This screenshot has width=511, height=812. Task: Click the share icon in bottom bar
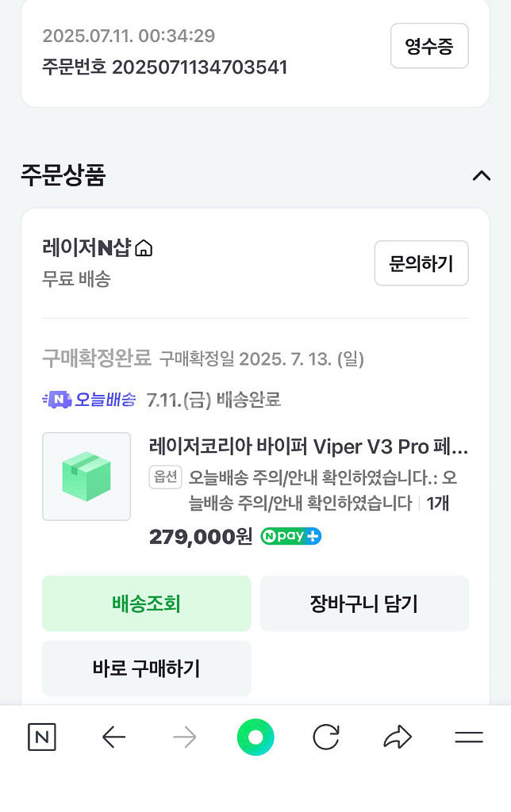click(397, 737)
